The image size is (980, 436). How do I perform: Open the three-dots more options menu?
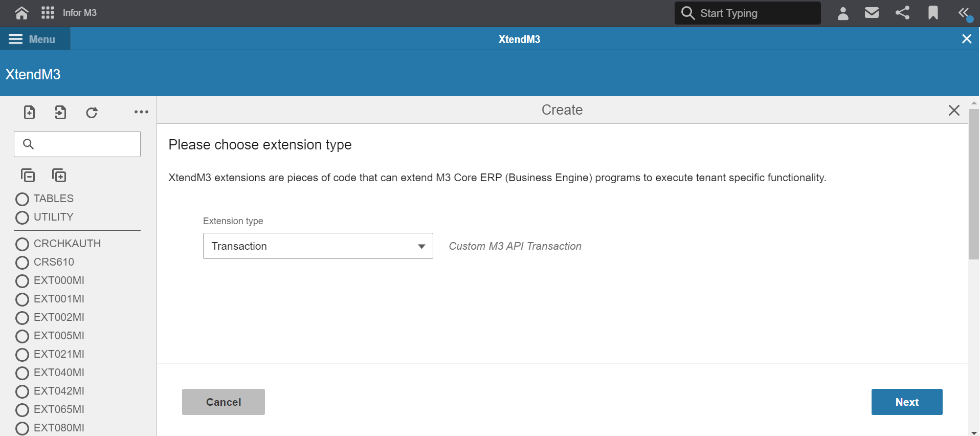click(141, 112)
